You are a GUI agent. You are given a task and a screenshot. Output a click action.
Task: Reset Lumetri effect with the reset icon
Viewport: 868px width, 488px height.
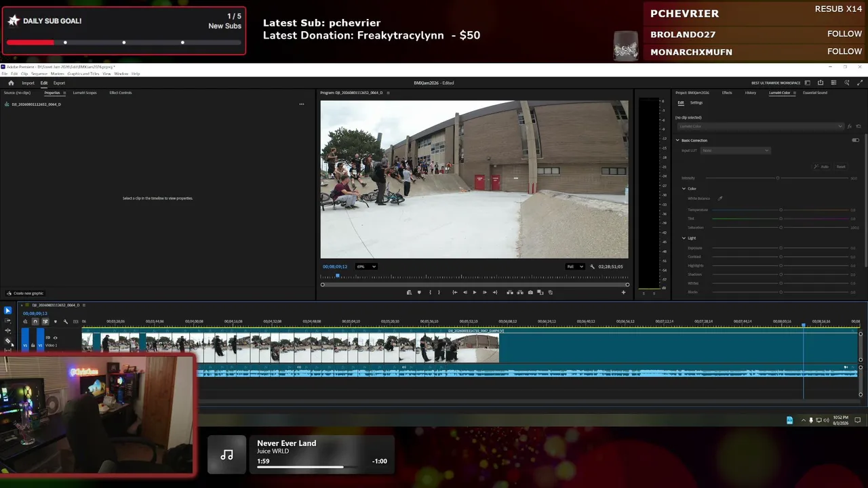[859, 126]
